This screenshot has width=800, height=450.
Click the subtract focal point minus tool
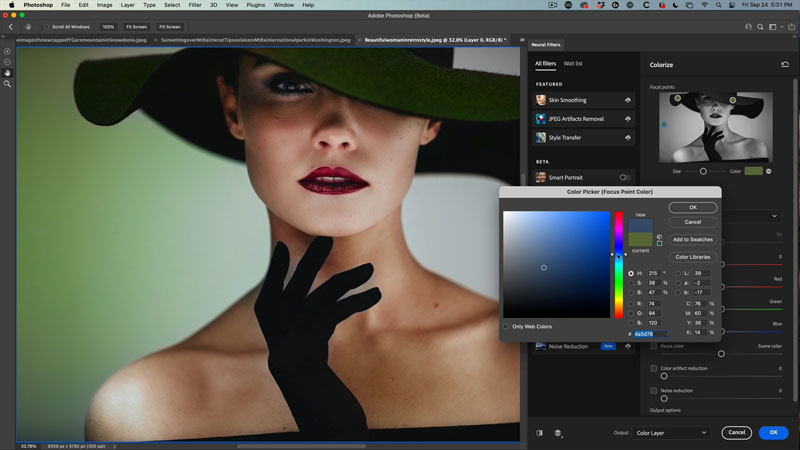(x=7, y=62)
